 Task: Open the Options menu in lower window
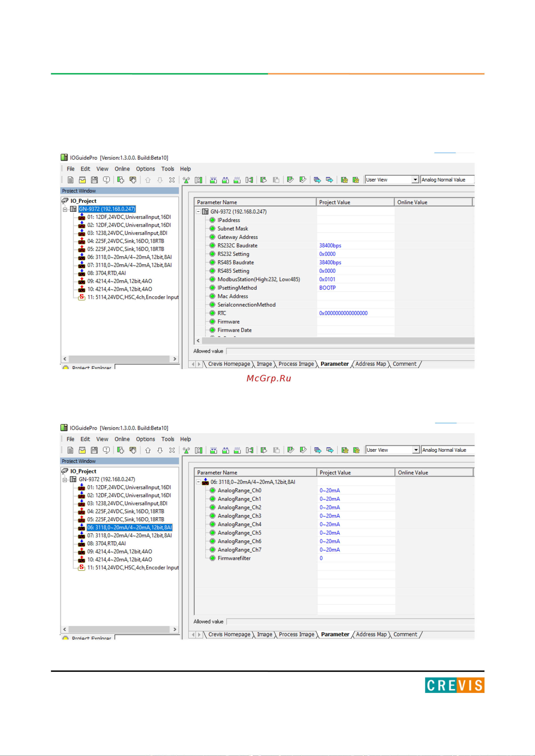(x=145, y=439)
